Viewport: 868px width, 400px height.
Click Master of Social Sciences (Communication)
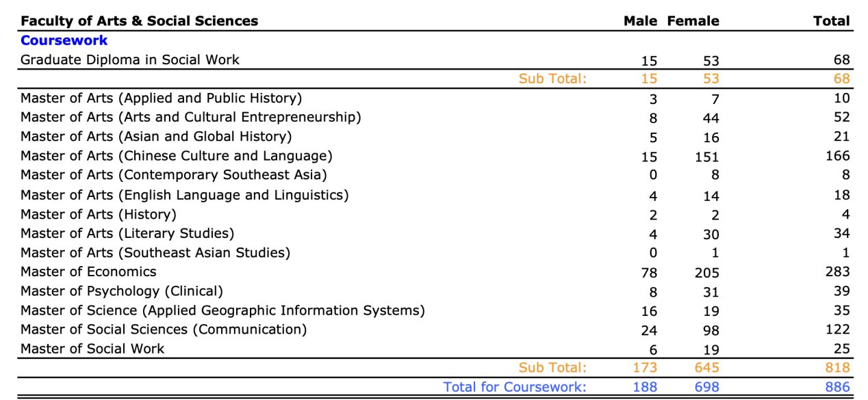164,330
